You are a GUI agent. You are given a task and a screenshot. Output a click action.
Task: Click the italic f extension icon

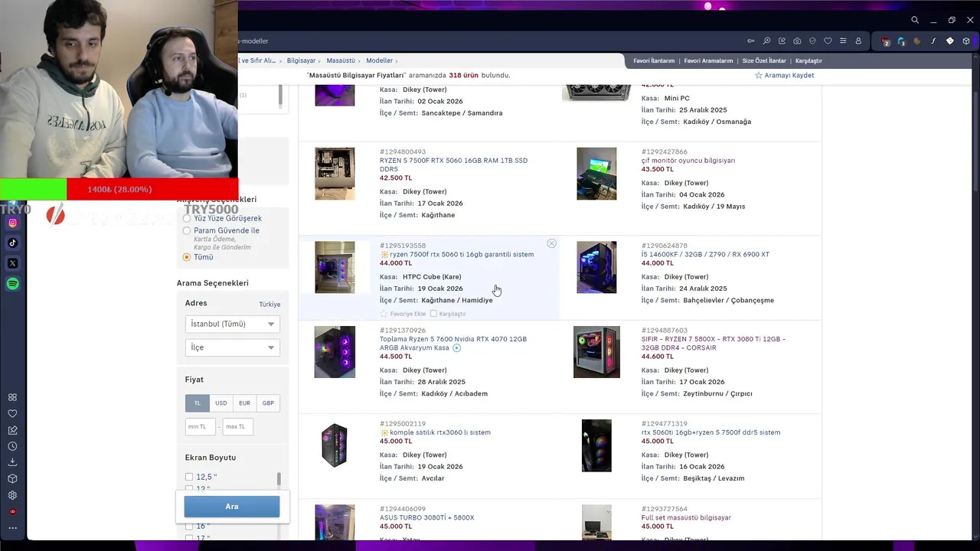(x=933, y=41)
